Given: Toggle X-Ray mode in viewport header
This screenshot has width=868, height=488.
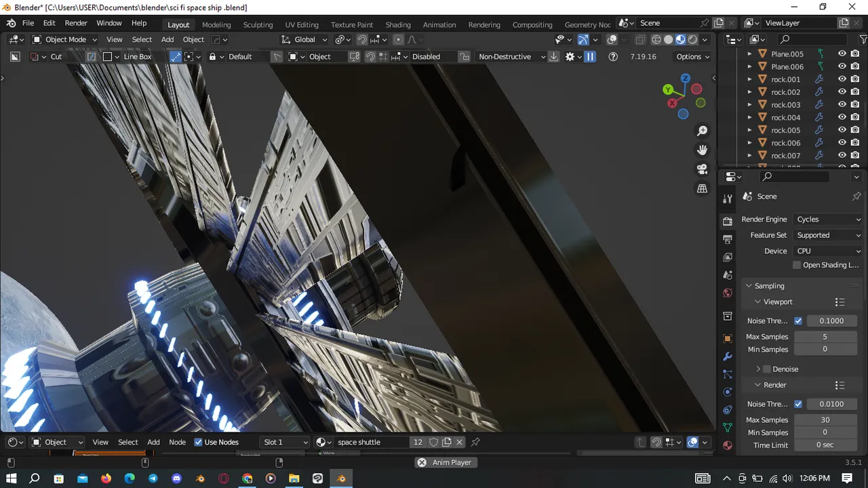Looking at the screenshot, I should tap(639, 39).
